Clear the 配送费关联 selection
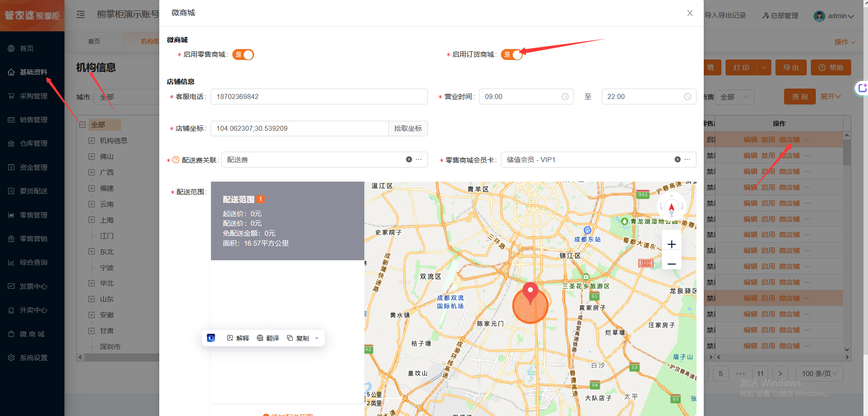The image size is (868, 416). pos(409,159)
